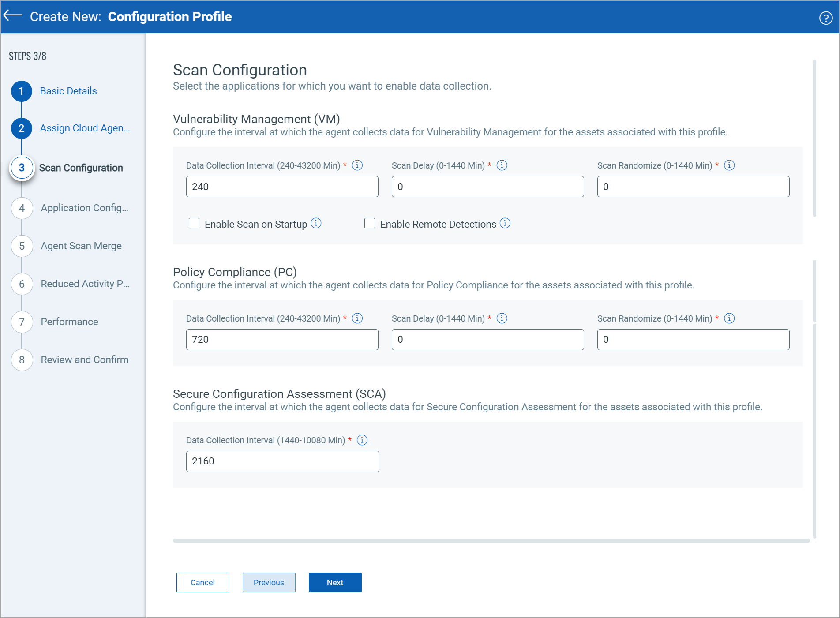
Task: Enable Remote Detections checkbox
Action: coord(370,223)
